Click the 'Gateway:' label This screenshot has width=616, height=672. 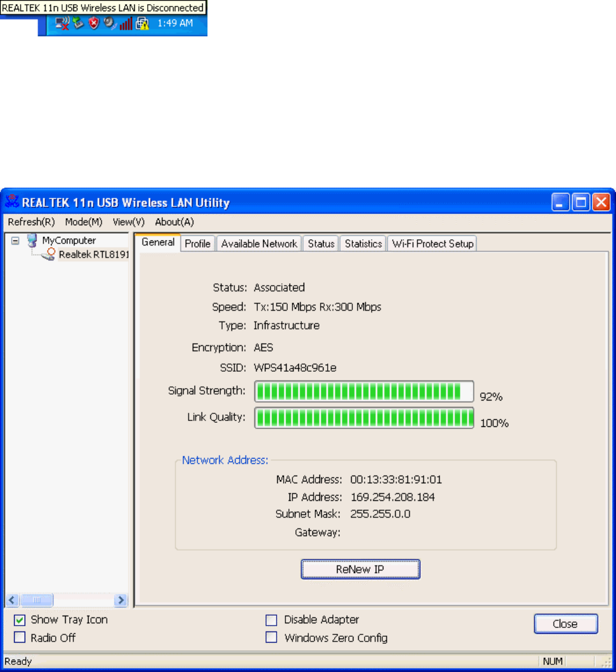pos(318,532)
